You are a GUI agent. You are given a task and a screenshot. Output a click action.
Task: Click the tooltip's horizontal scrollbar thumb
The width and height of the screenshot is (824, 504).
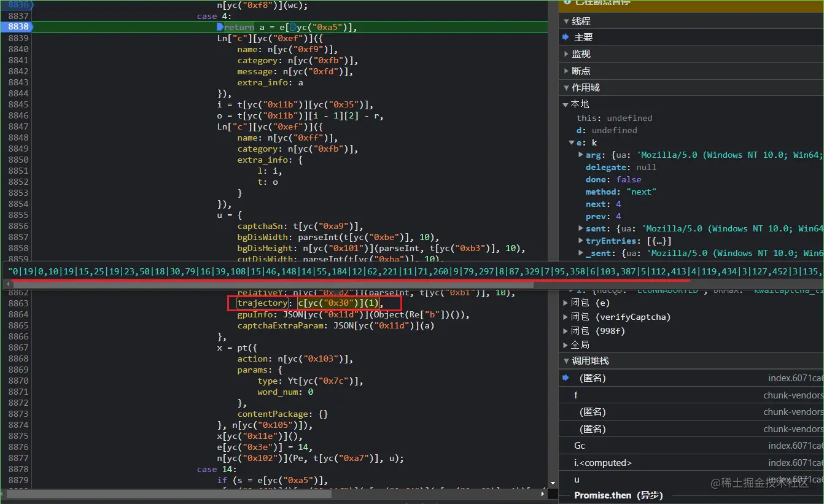[273, 284]
